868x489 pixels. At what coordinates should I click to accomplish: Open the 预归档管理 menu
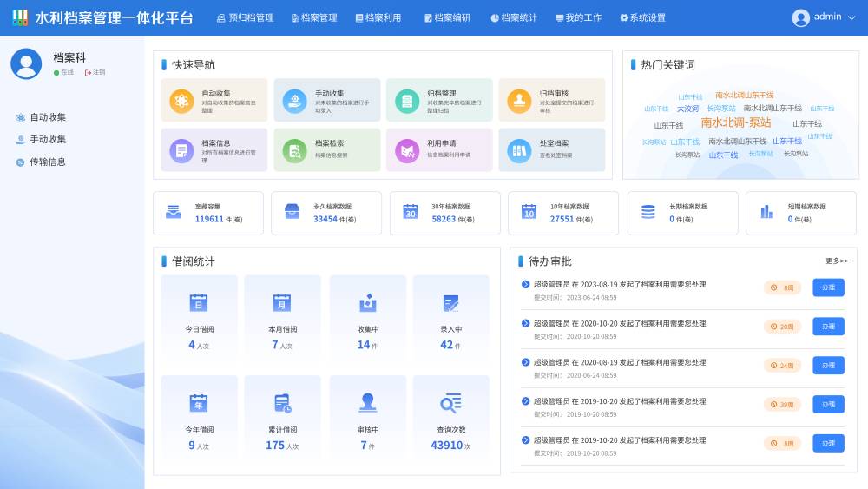pyautogui.click(x=246, y=17)
